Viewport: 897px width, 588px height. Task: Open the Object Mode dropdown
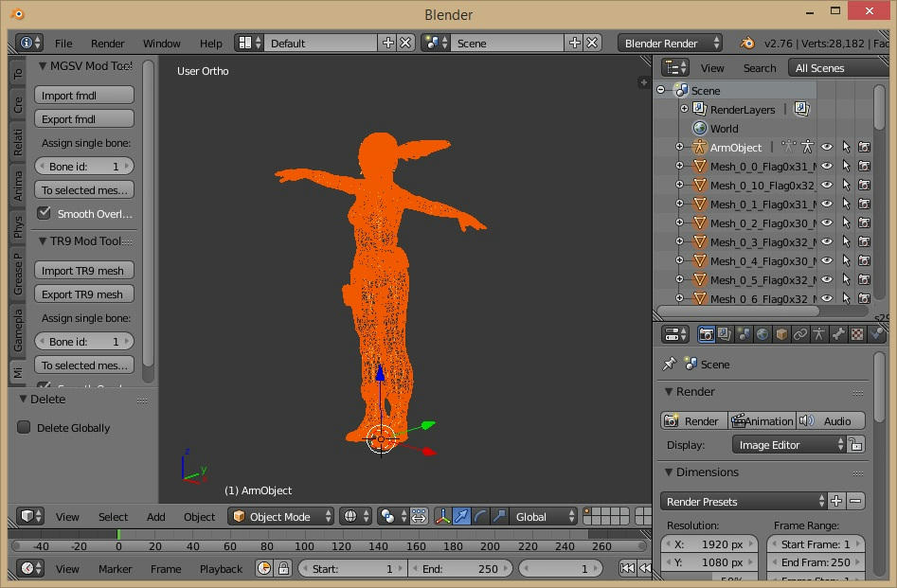pos(282,517)
